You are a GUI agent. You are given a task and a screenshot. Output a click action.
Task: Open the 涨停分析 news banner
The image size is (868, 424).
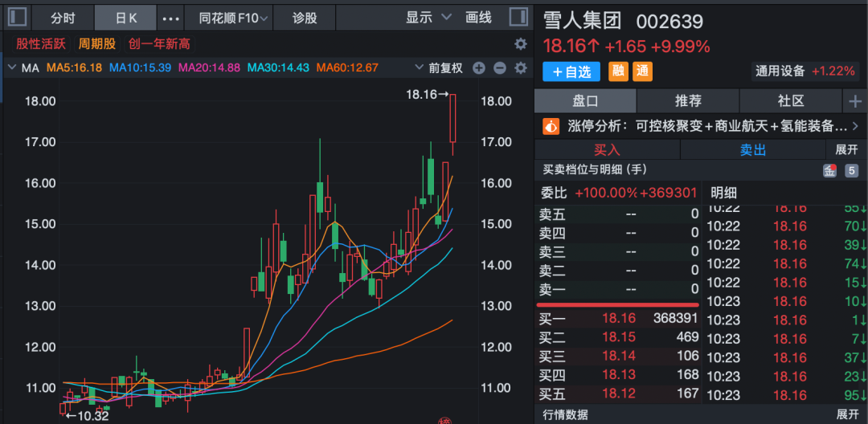click(x=700, y=126)
